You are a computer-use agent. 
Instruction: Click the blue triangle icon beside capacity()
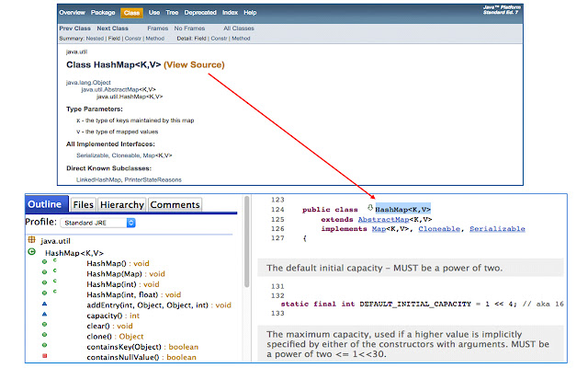[43, 316]
